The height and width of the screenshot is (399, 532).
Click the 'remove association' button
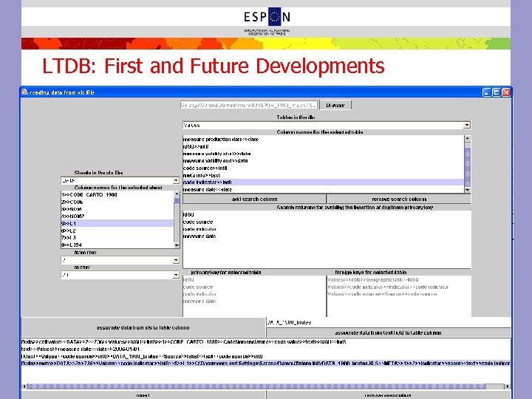[388, 395]
